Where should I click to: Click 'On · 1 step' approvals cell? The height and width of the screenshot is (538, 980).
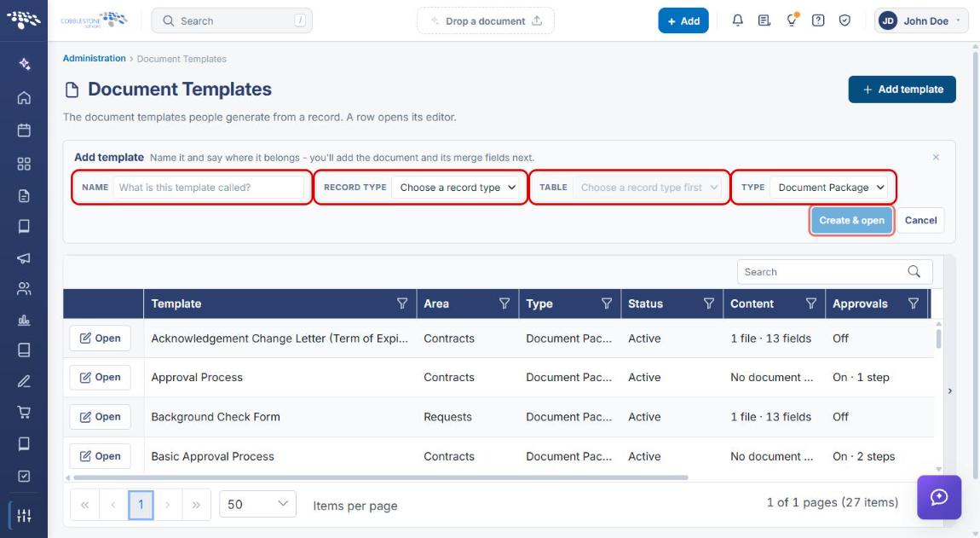(x=861, y=377)
